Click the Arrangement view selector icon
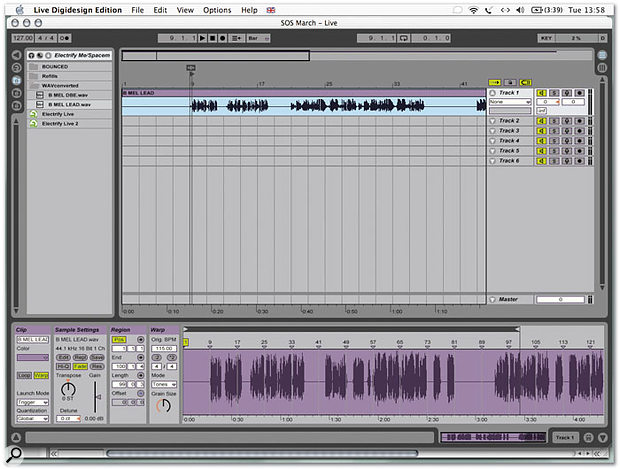This screenshot has height=469, width=620. [x=602, y=55]
